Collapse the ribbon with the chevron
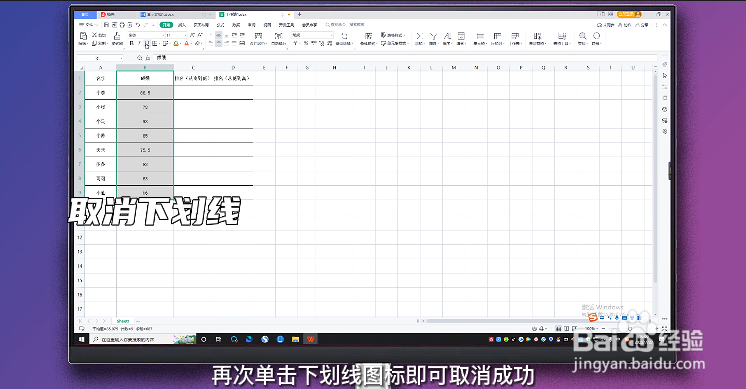The image size is (746, 389). (665, 25)
